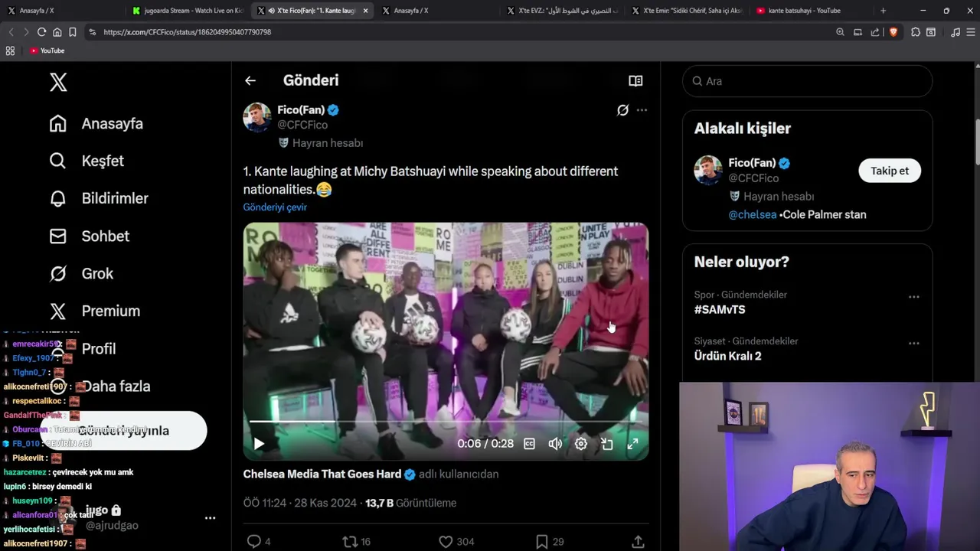Click Gönderiyi çevir translate link

point(275,207)
